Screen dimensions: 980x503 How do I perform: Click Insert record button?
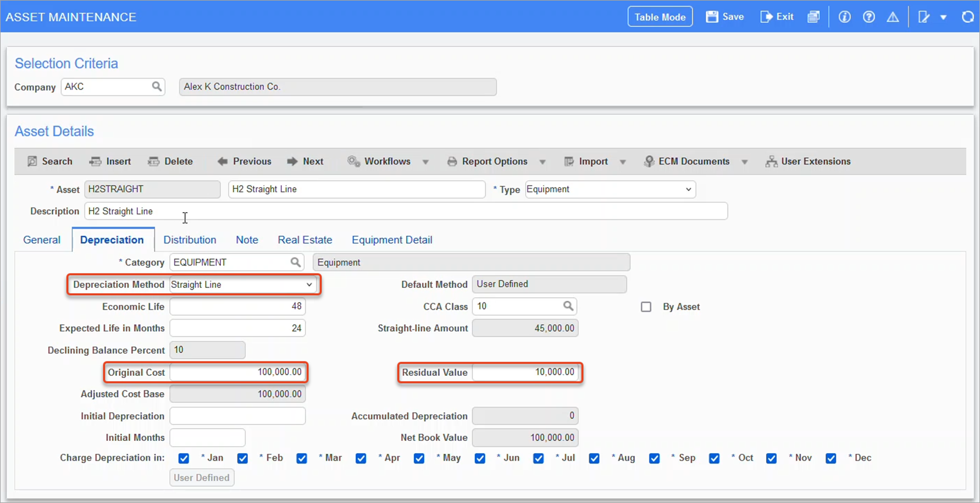tap(110, 161)
